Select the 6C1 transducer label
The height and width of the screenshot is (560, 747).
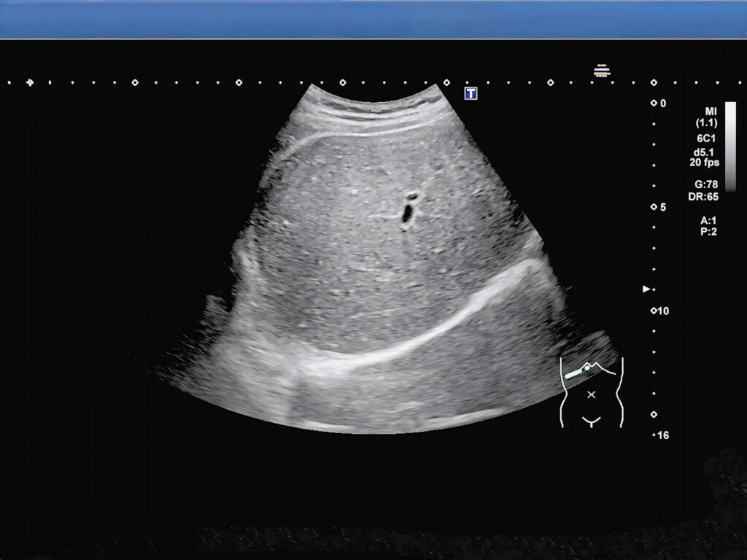[708, 138]
